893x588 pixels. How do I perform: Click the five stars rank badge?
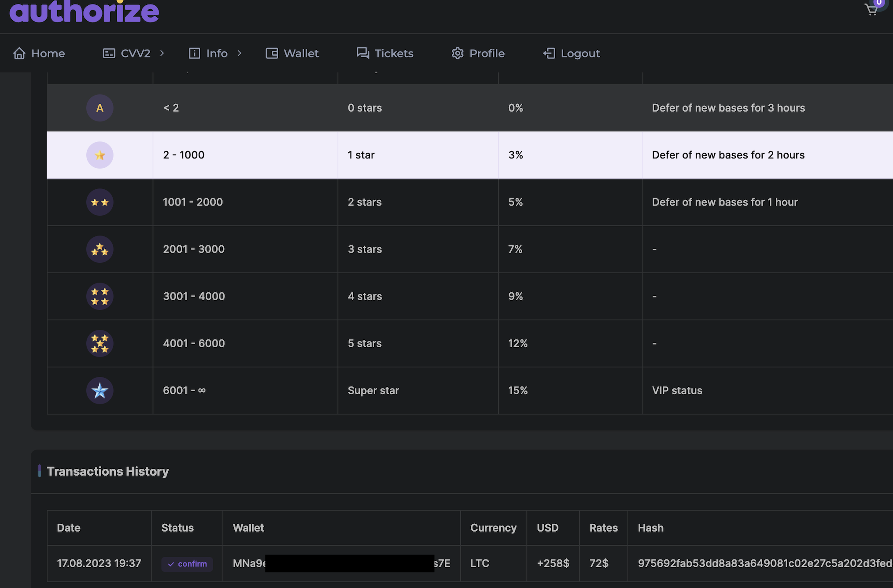(100, 343)
